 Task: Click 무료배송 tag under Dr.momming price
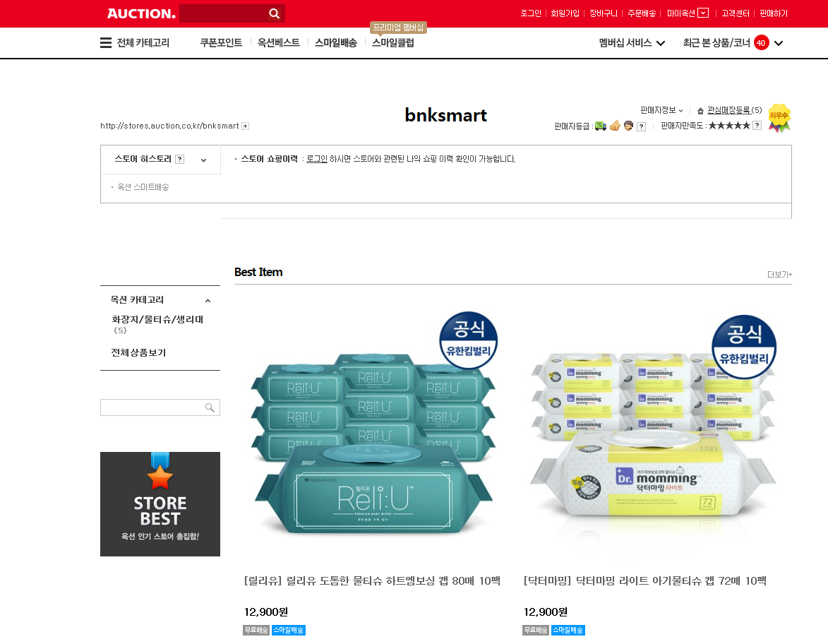(536, 631)
